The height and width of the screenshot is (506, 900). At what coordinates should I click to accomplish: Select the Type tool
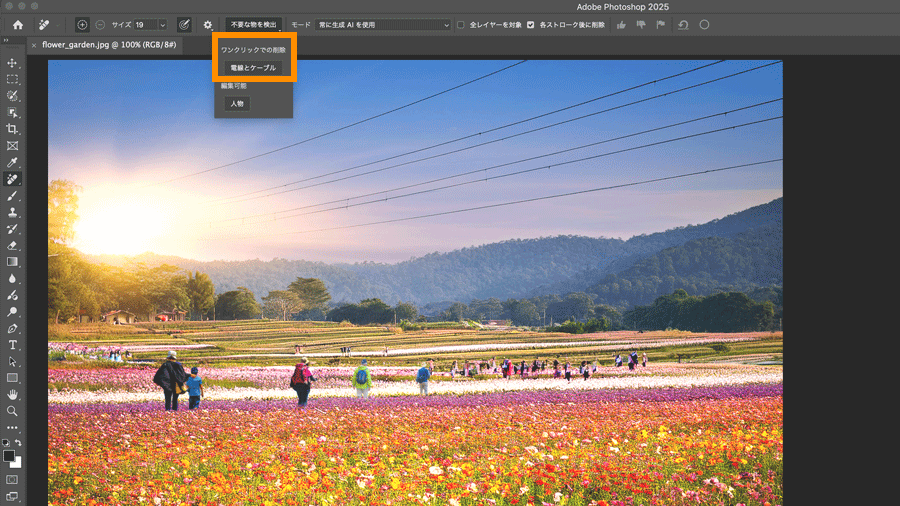click(12, 345)
